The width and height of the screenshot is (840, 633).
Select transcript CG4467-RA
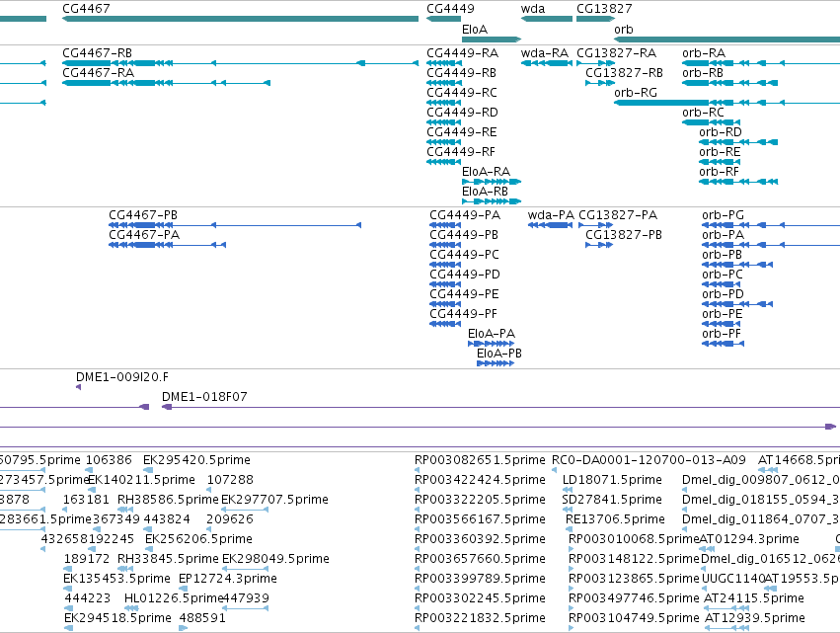coord(166,83)
